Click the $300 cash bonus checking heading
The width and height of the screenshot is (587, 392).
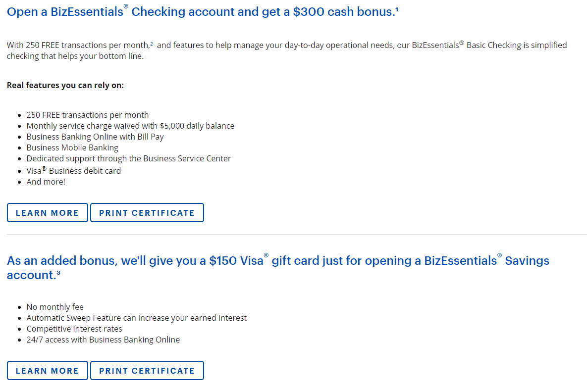point(202,11)
